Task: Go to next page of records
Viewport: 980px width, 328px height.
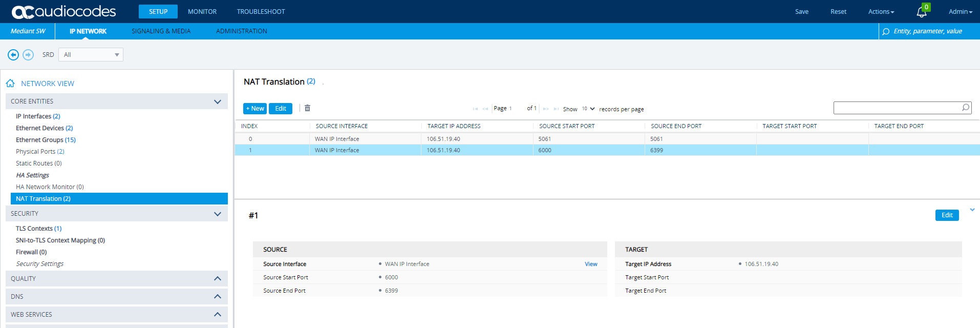Action: 546,109
